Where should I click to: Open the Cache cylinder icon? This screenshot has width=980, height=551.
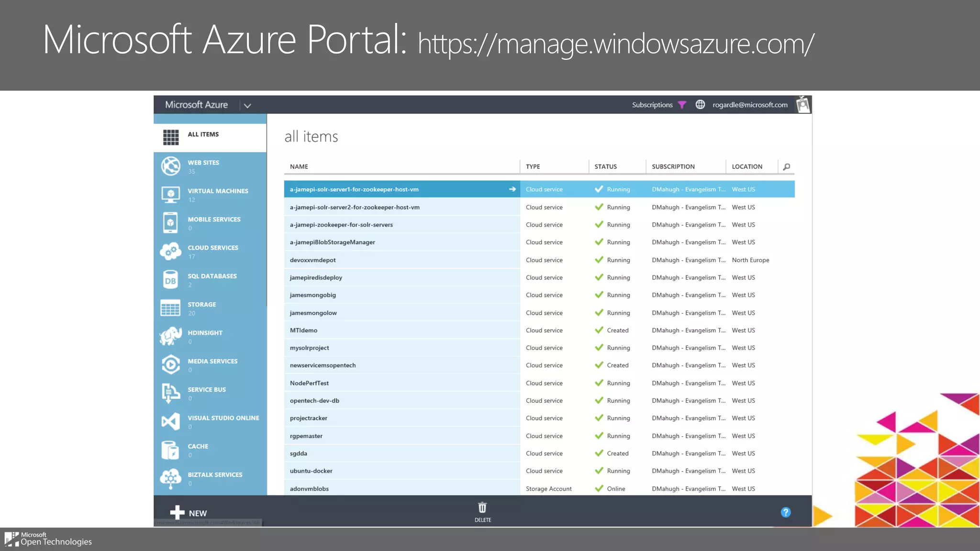pos(170,450)
